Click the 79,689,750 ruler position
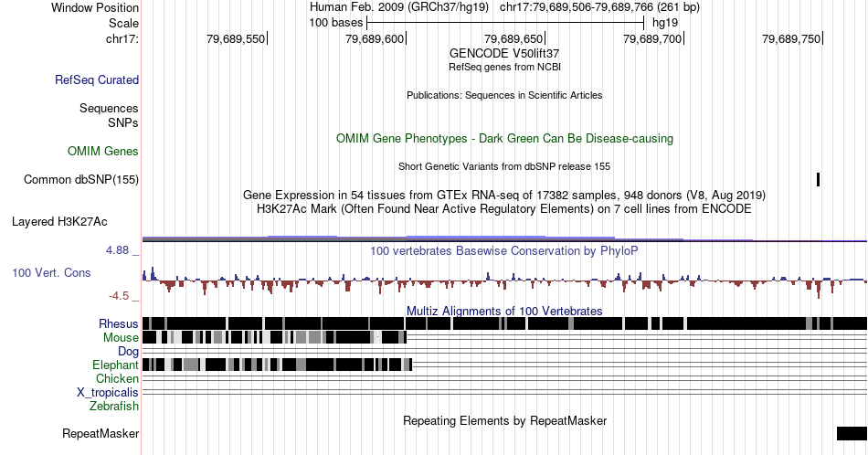 (791, 38)
